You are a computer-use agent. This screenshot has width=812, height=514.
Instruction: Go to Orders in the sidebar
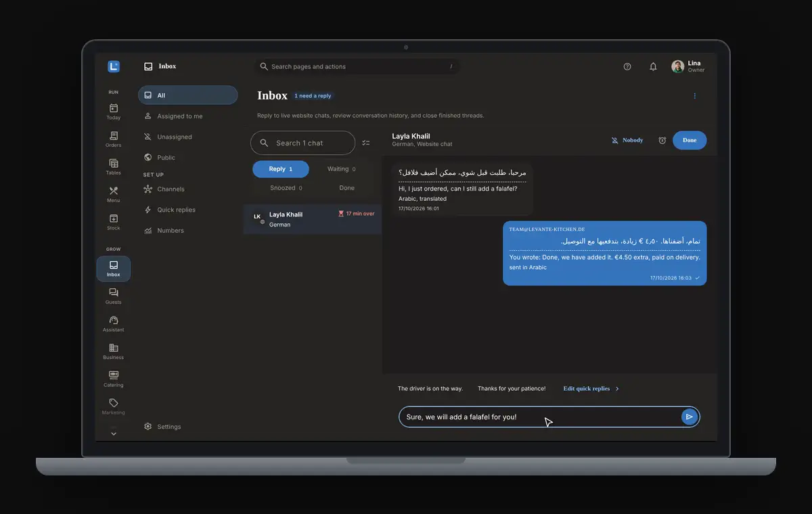click(113, 139)
